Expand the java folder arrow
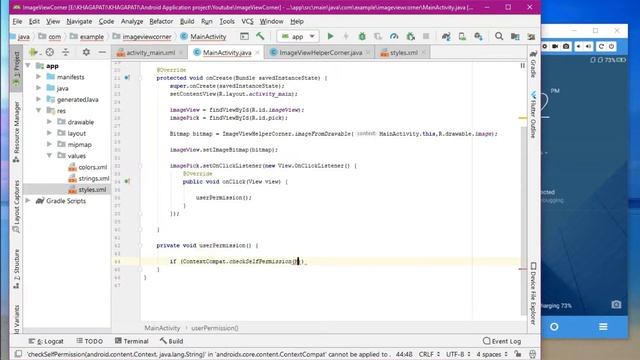Viewport: 640px width, 360px height. (39, 88)
